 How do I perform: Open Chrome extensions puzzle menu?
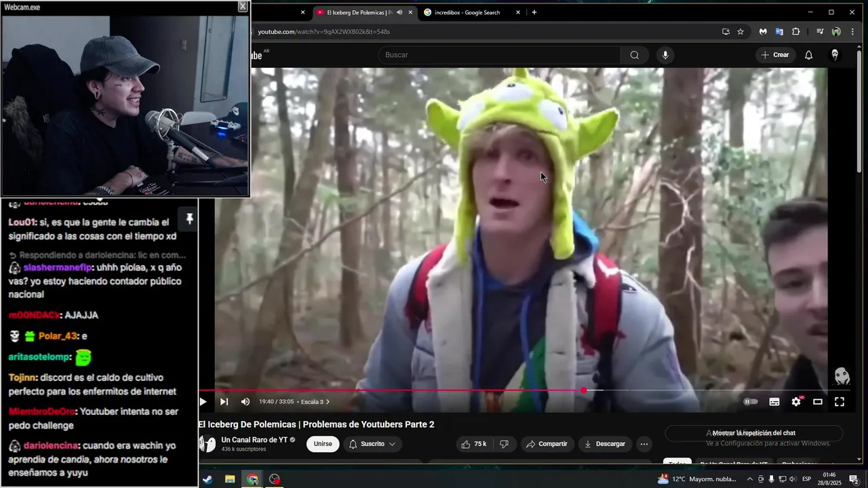tap(796, 32)
